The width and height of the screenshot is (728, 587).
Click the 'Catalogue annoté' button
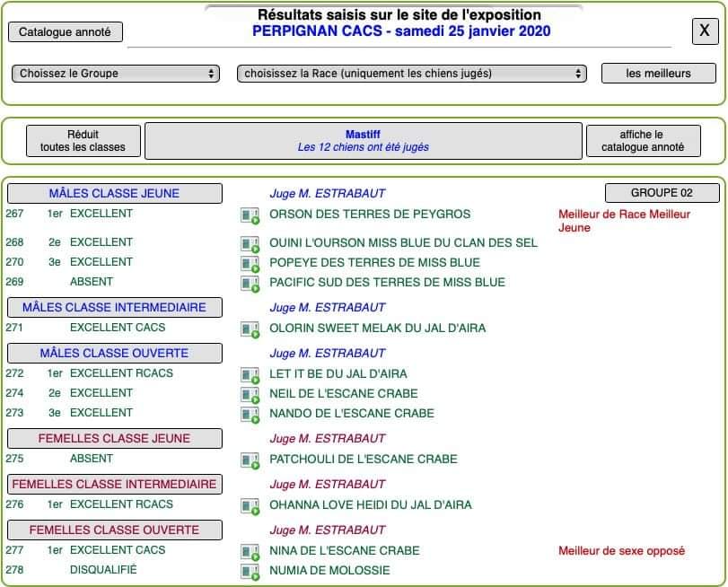coord(66,32)
